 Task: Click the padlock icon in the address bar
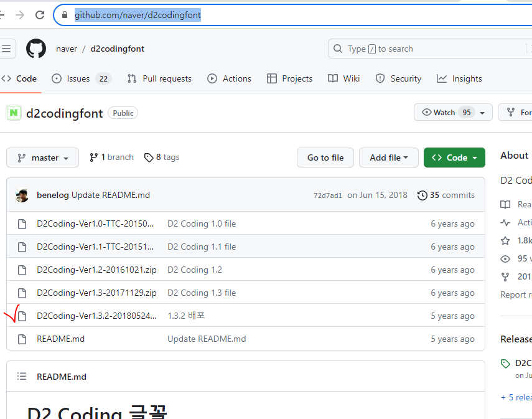coord(65,14)
